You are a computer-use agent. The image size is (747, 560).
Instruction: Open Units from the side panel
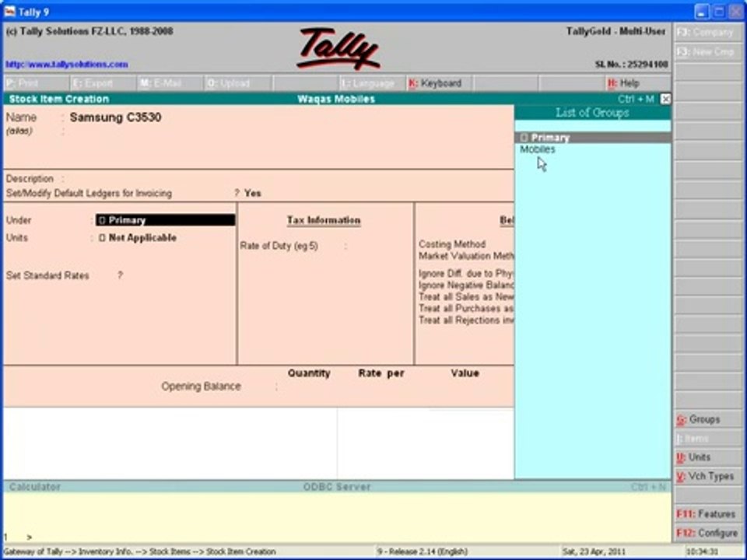click(708, 457)
